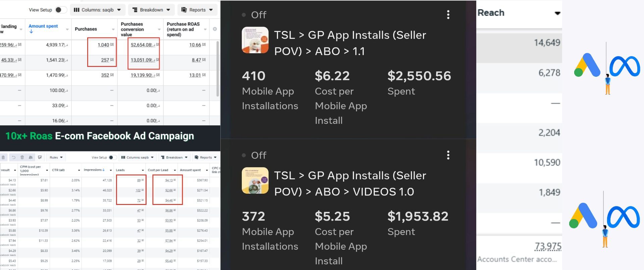Click the add column plus icon
The height and width of the screenshot is (270, 644).
click(x=215, y=29)
